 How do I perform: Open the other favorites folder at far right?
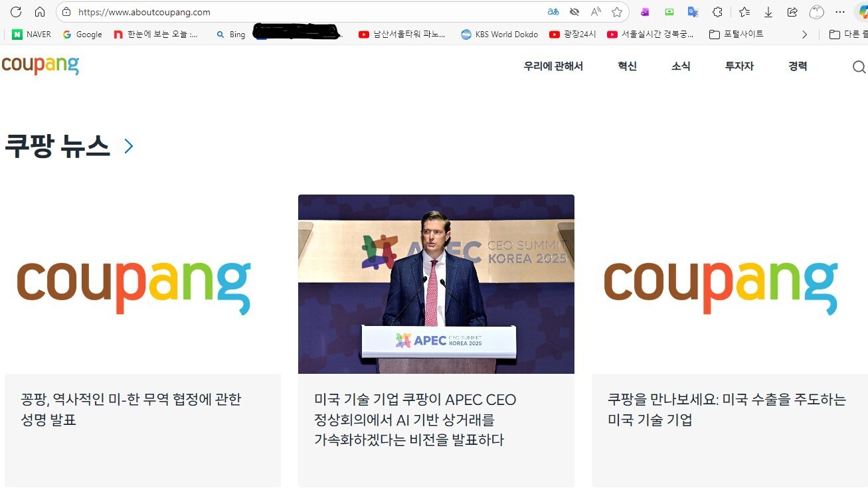pos(848,35)
